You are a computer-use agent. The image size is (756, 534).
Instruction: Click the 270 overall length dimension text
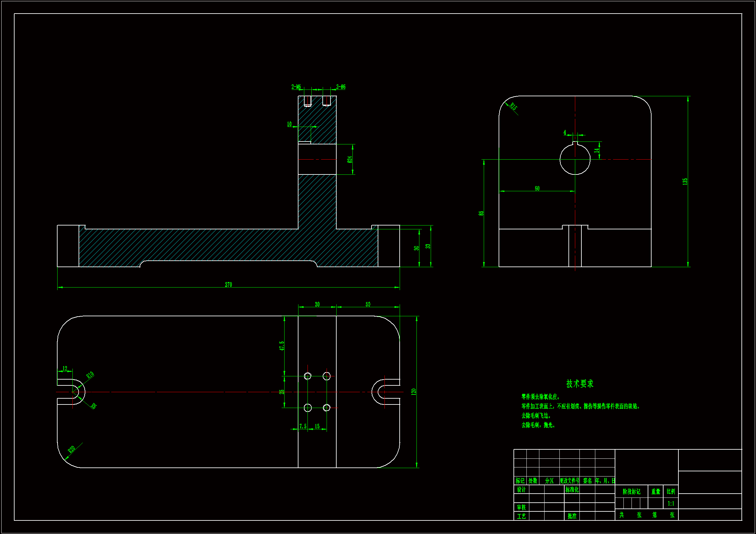(228, 285)
